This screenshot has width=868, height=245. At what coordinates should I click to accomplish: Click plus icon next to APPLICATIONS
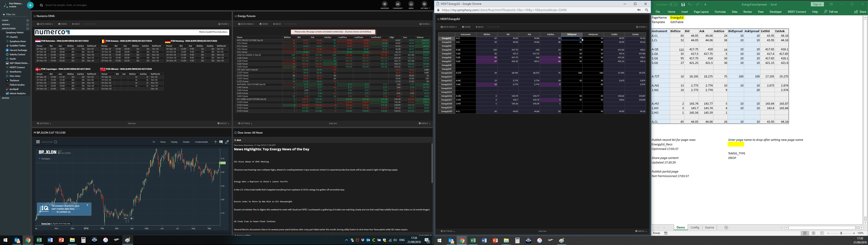[28, 29]
